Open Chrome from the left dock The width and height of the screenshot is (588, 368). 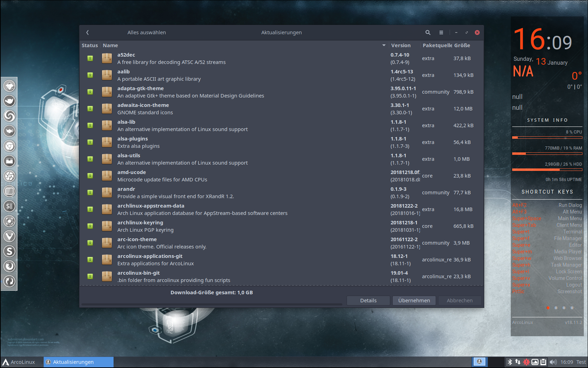(x=9, y=146)
